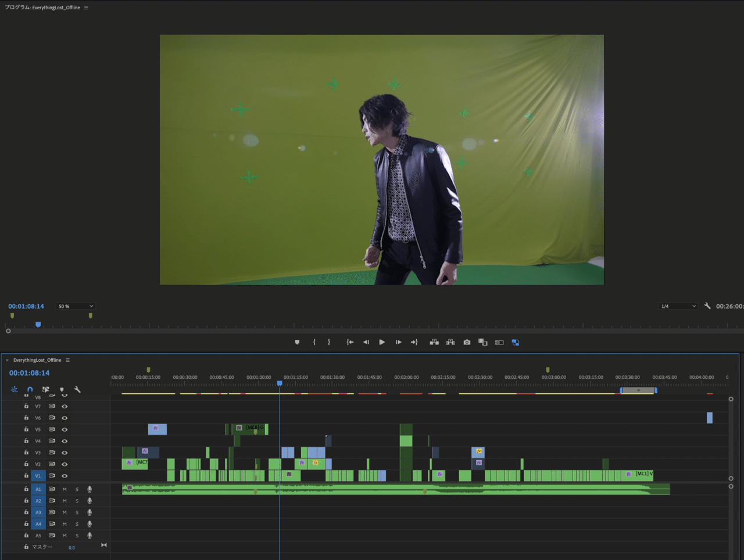Open Program monitor panel menu
Viewport: 744px width, 560px height.
(86, 8)
